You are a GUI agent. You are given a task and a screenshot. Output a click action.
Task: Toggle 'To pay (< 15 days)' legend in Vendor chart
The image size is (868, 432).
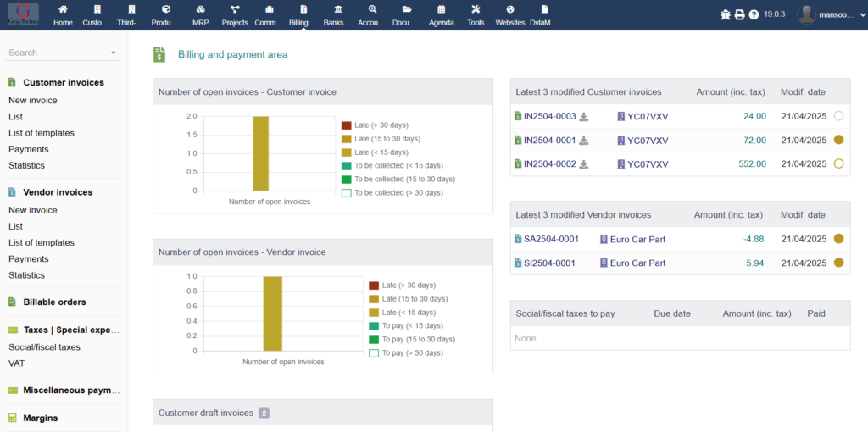(x=374, y=326)
